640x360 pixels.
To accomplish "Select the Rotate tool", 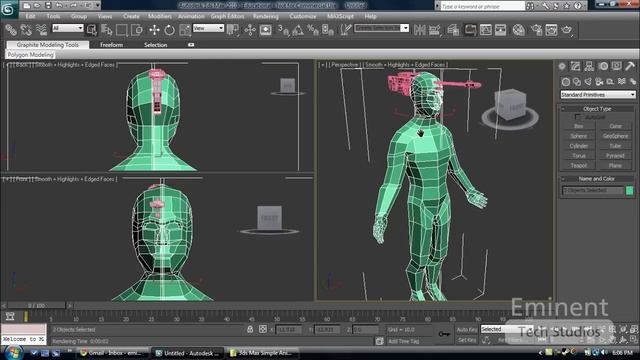I will (x=169, y=30).
